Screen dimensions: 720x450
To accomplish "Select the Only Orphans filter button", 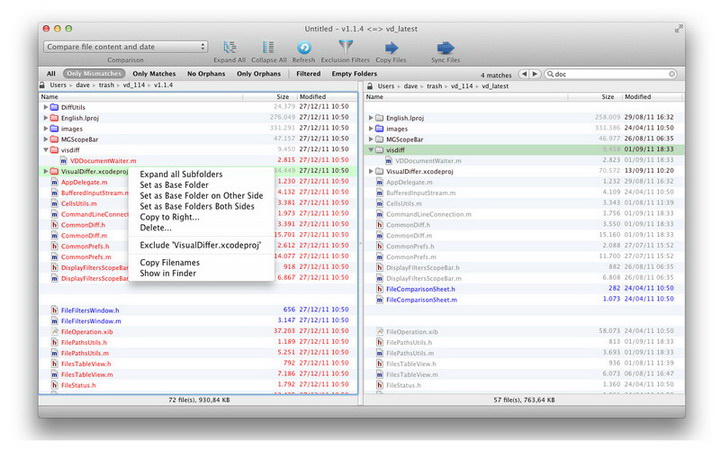I will point(259,74).
